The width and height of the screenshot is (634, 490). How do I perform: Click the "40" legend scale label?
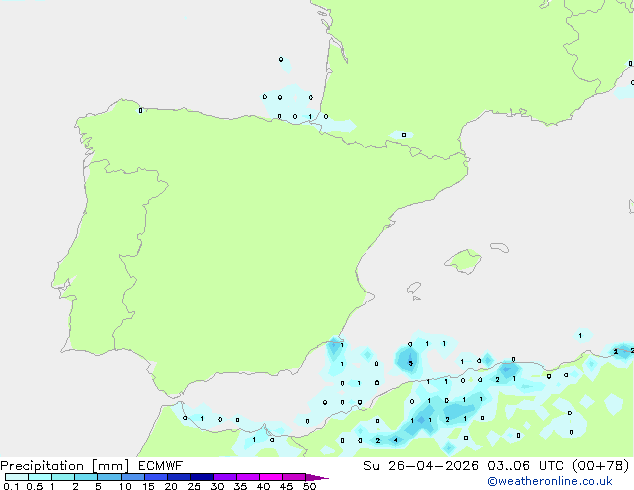pos(263,486)
